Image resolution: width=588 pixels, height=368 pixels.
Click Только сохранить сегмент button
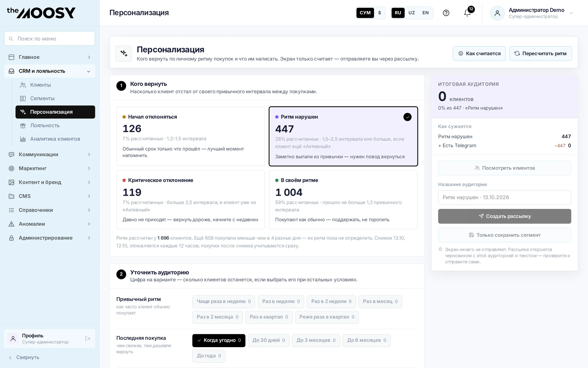click(x=504, y=235)
